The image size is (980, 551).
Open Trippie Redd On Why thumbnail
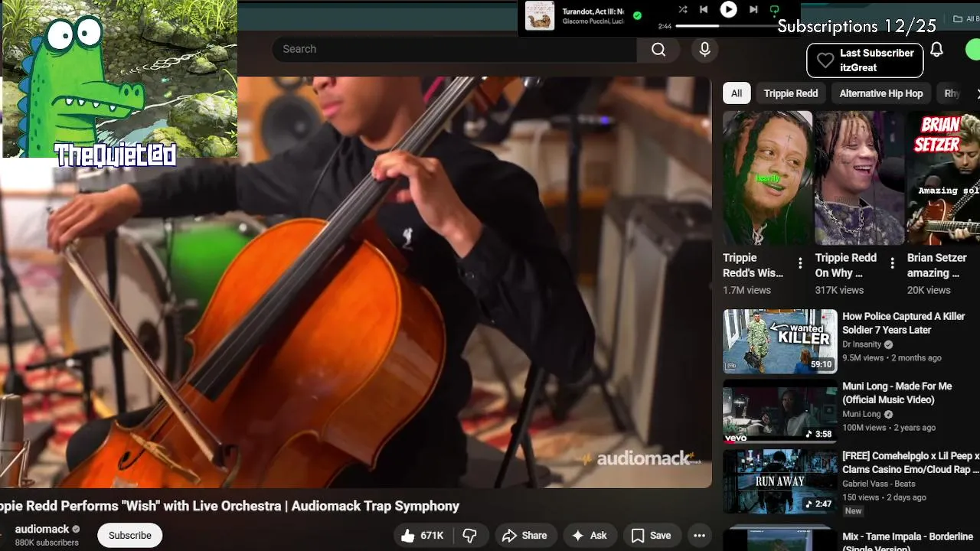pos(860,178)
